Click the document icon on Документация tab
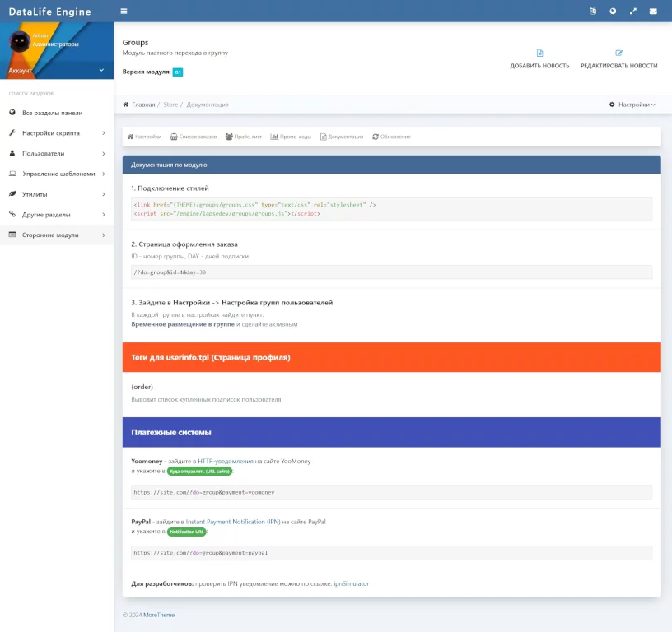This screenshot has height=632, width=672. pyautogui.click(x=323, y=137)
